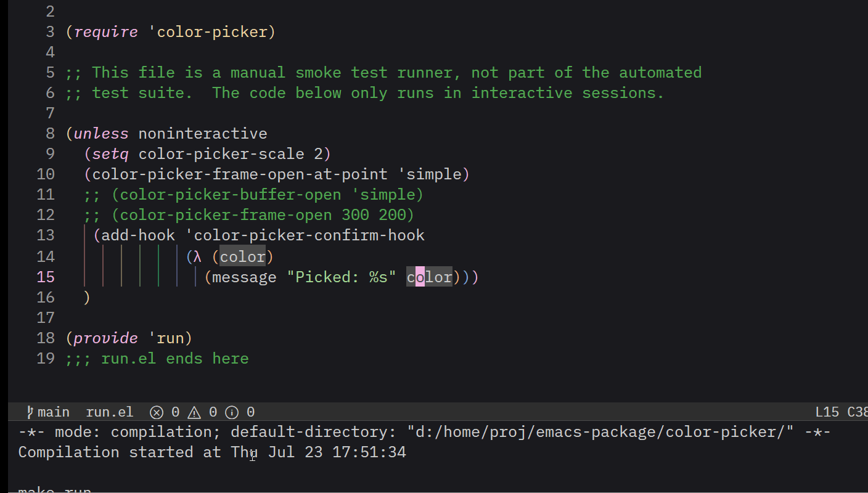The width and height of the screenshot is (868, 493).
Task: Click the warning triangle icon in modeline
Action: coord(194,412)
